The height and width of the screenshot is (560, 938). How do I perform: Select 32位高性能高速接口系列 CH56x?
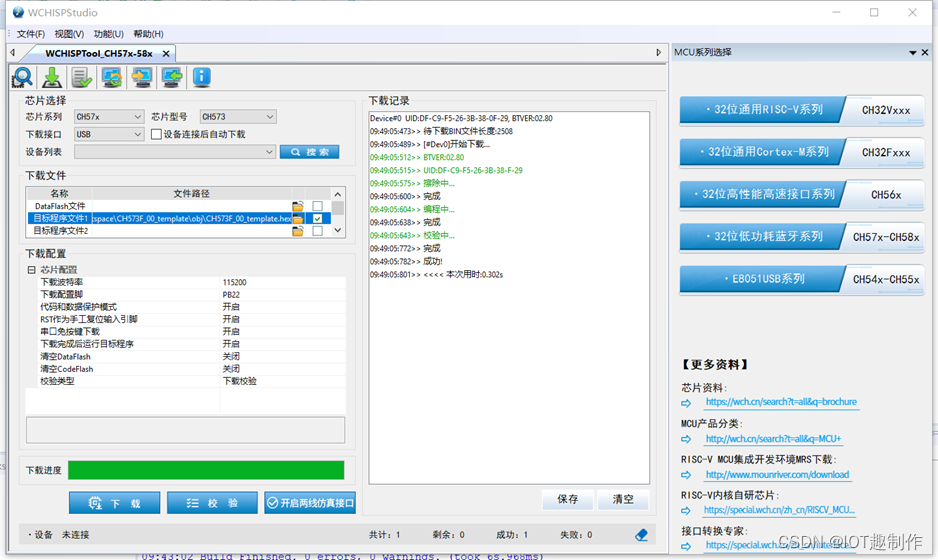[802, 194]
